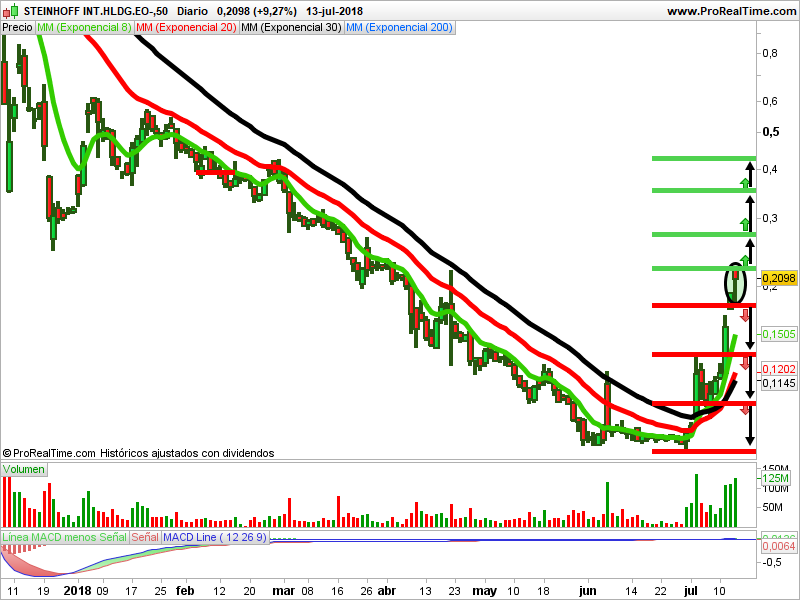
Task: Click the green MM (Exponencial 8) legend
Action: (x=82, y=28)
